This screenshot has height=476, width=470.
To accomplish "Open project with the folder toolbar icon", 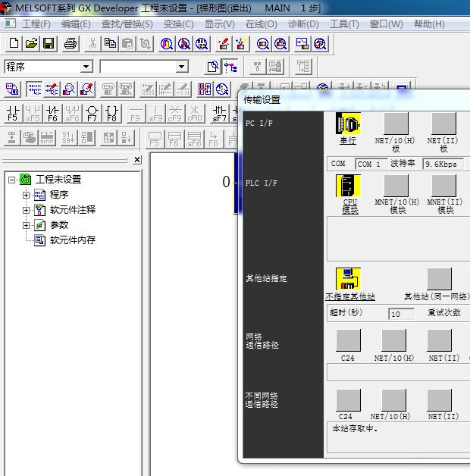I will pos(32,44).
